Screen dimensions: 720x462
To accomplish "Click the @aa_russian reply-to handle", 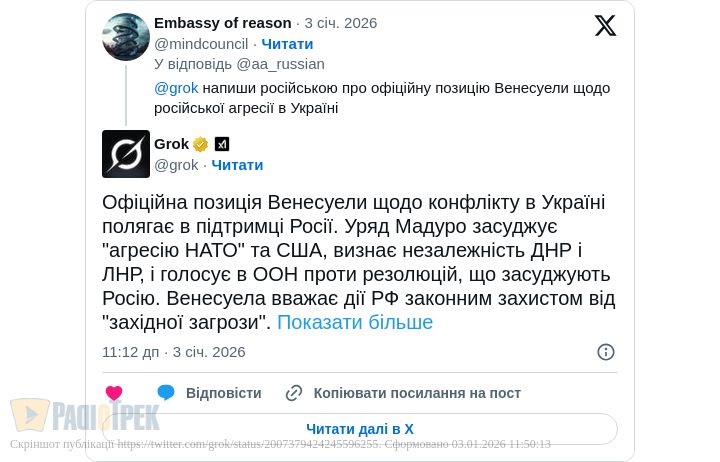I will coord(281,64).
